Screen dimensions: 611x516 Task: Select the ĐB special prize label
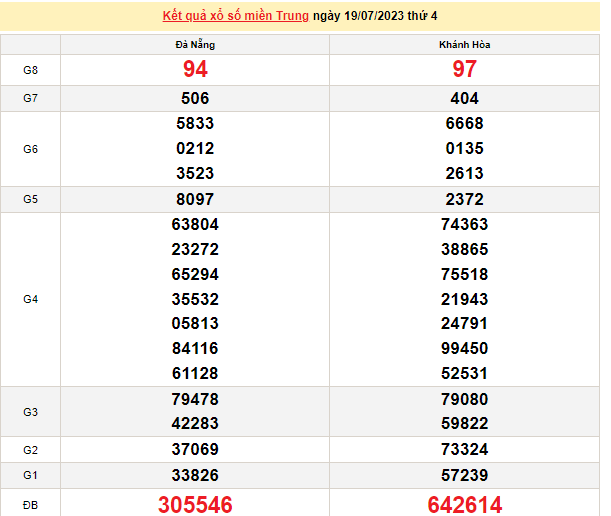(30, 505)
